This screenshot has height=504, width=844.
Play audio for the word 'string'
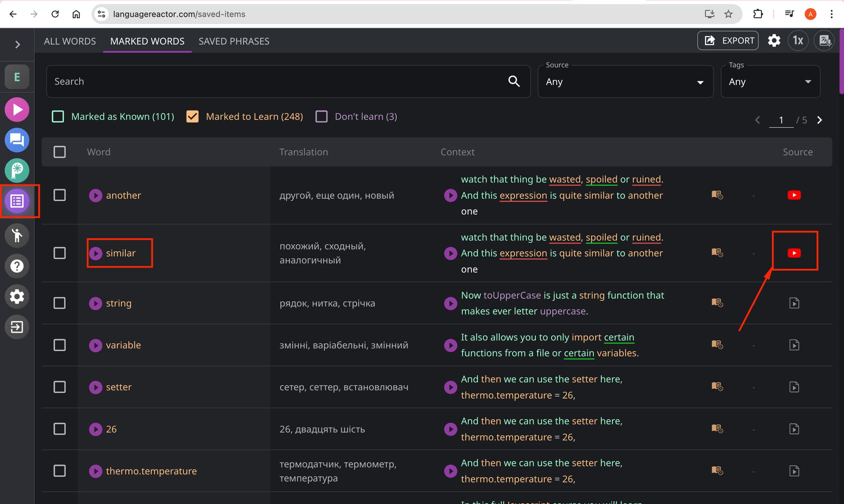coord(95,303)
